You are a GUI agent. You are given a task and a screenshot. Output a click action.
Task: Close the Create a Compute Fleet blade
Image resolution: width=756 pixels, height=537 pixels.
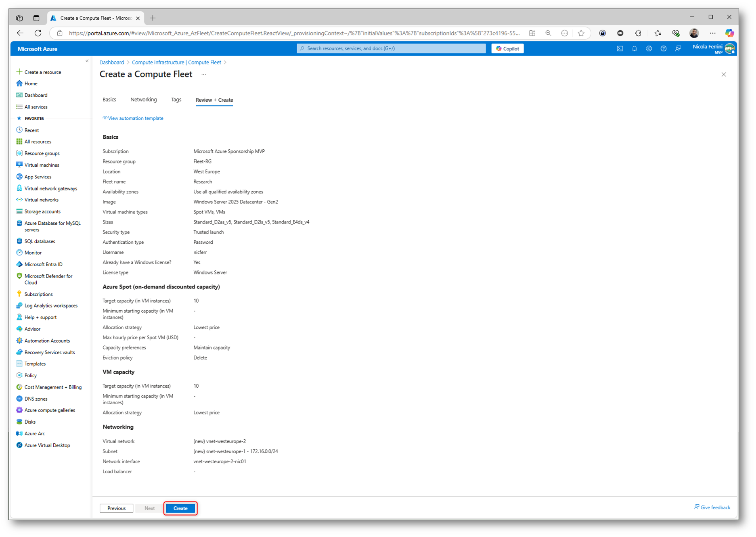(x=724, y=75)
